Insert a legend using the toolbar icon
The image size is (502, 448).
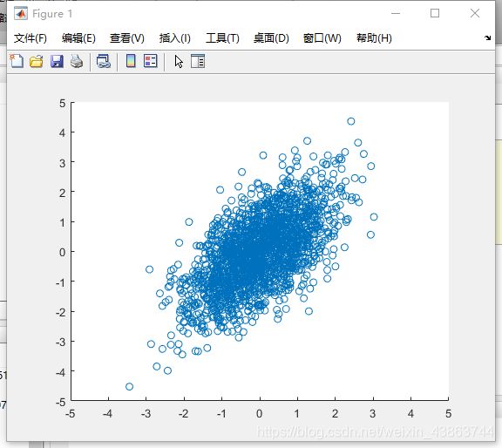point(151,61)
